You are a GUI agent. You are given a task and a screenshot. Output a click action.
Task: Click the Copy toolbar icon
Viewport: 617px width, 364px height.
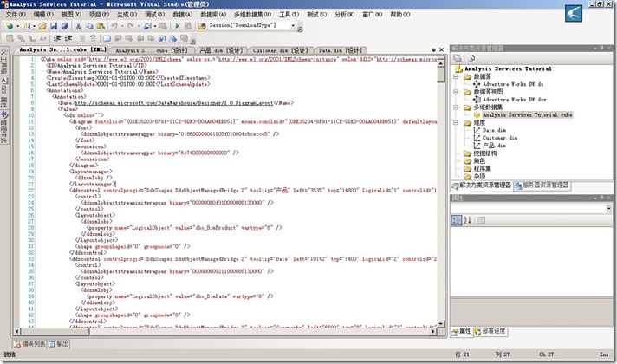coord(89,26)
